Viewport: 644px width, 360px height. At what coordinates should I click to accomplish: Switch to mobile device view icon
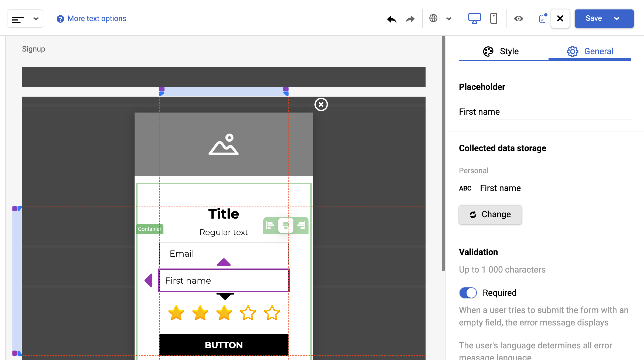click(x=494, y=18)
